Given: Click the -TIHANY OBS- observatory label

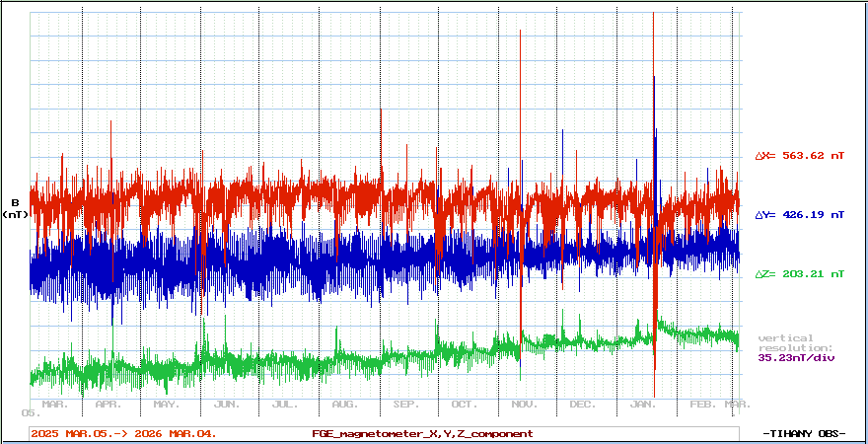Looking at the screenshot, I should [x=805, y=433].
